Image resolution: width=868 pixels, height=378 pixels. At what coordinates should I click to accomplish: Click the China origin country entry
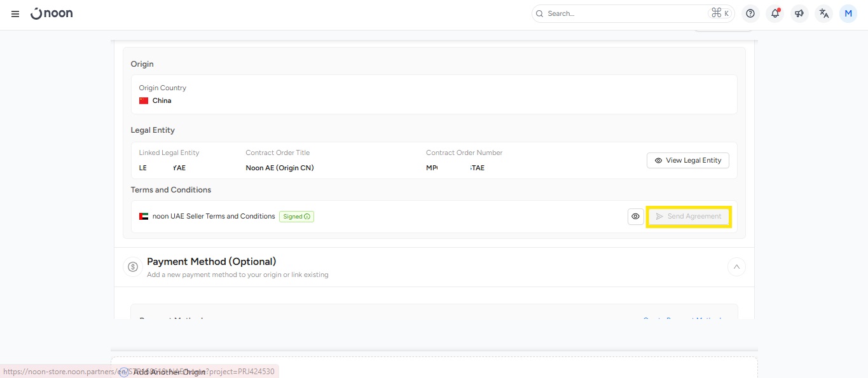pos(162,100)
